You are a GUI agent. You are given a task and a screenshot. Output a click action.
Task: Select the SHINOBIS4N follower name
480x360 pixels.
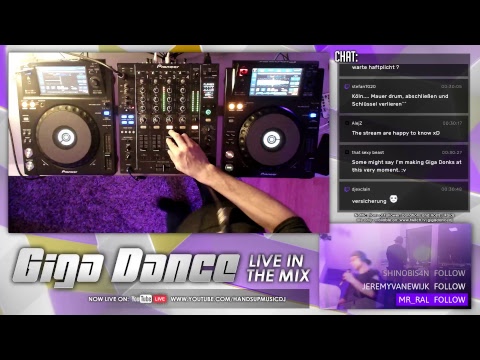click(x=405, y=273)
